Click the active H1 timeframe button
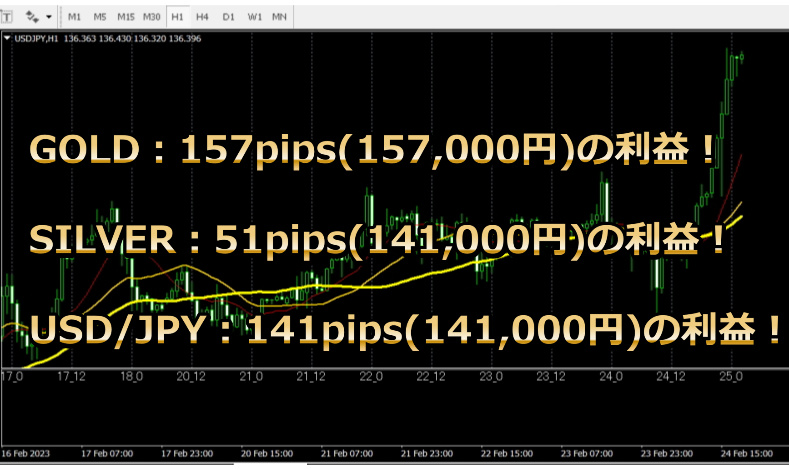The height and width of the screenshot is (469, 789). pos(178,17)
